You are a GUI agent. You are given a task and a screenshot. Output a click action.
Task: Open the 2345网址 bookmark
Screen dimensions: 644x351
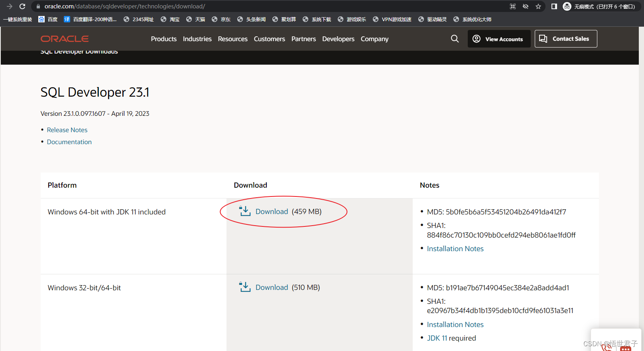139,19
